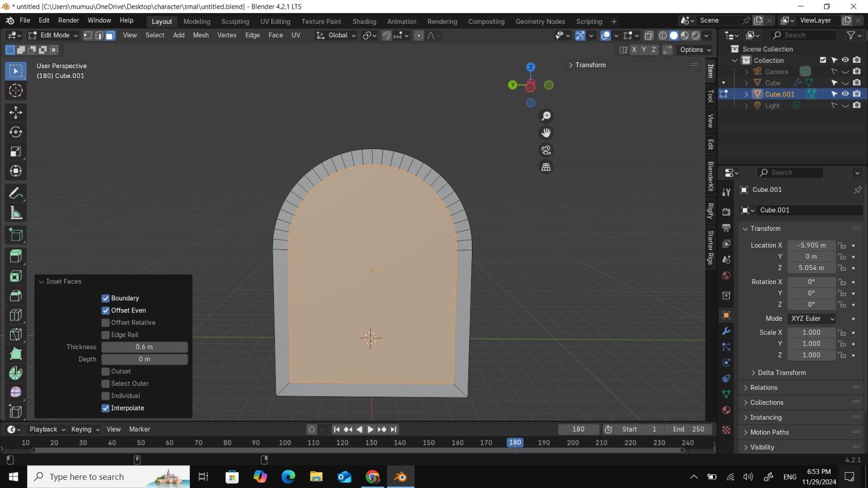Viewport: 868px width, 488px height.
Task: Select the Poly Build tool
Action: pyautogui.click(x=16, y=354)
